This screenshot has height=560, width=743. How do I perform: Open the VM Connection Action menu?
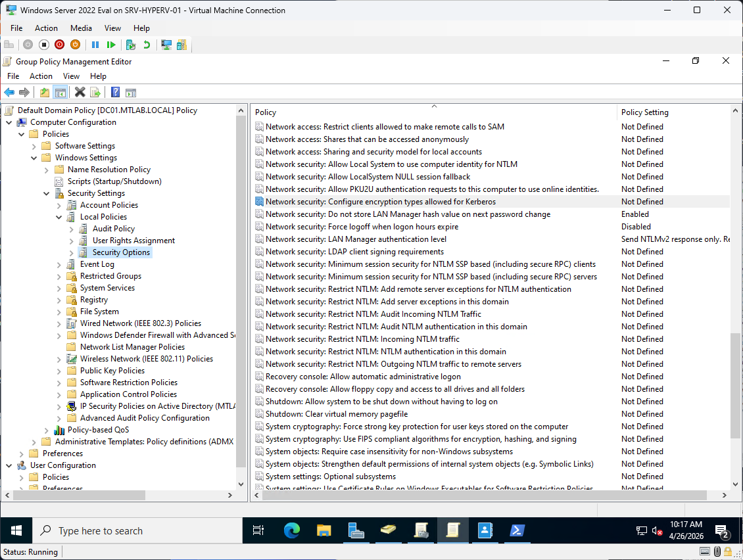click(46, 28)
